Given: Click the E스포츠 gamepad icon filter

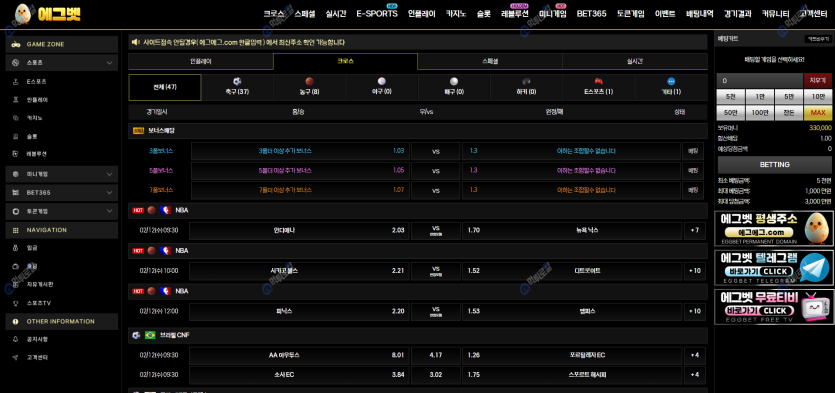Looking at the screenshot, I should [x=599, y=81].
